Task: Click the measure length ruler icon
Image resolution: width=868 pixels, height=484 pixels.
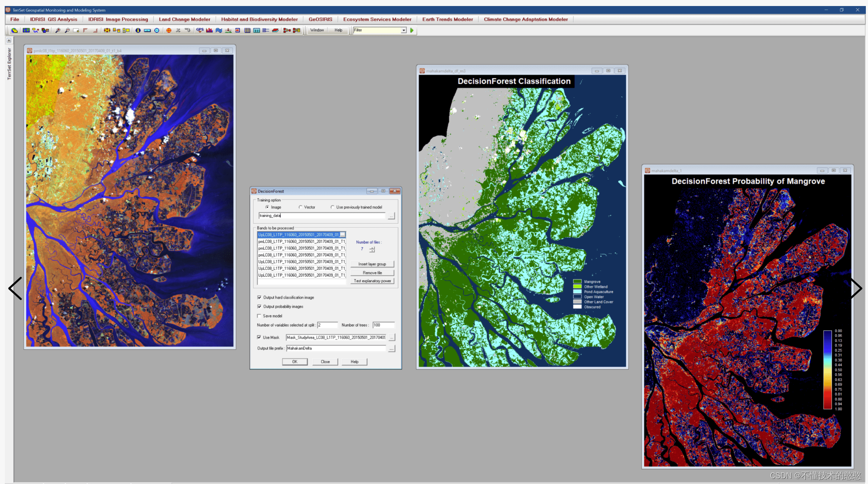Action: pyautogui.click(x=147, y=31)
